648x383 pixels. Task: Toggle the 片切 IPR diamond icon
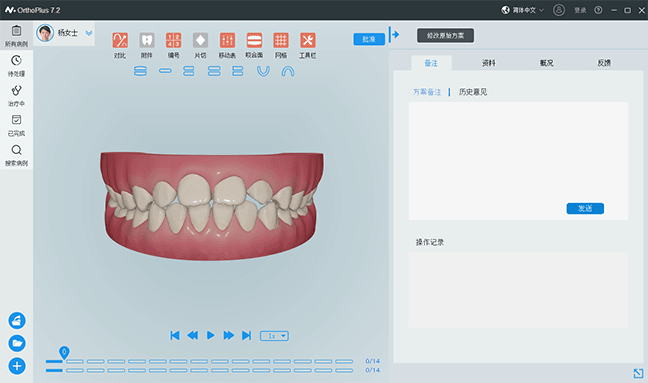pos(200,41)
